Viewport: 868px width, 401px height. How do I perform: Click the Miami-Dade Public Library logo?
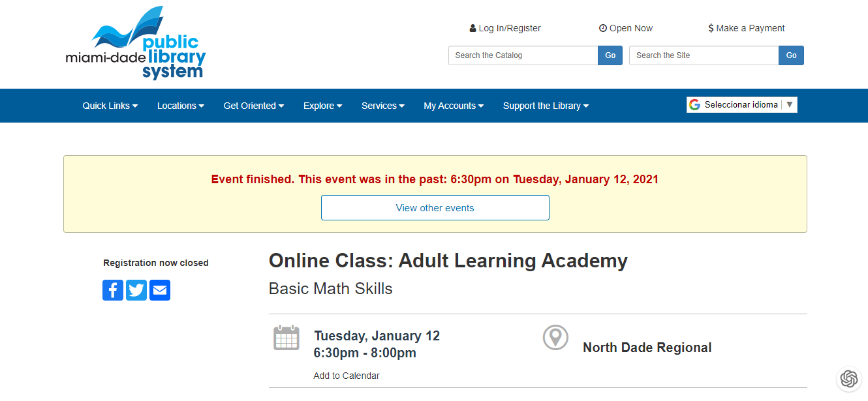[x=136, y=43]
